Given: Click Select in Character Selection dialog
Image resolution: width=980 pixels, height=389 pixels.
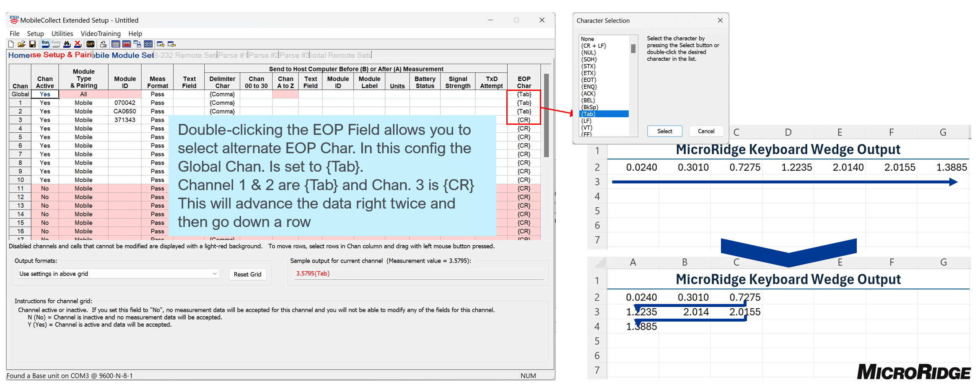Looking at the screenshot, I should click(664, 131).
